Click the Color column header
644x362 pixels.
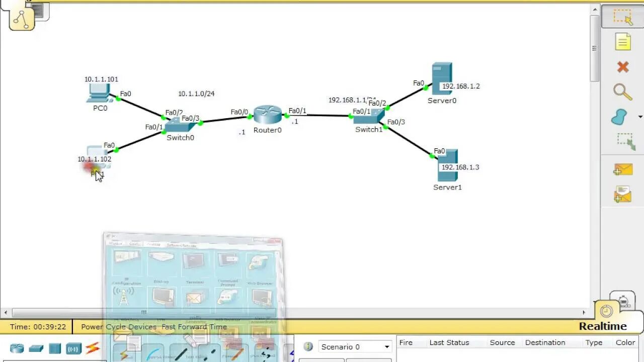point(625,342)
